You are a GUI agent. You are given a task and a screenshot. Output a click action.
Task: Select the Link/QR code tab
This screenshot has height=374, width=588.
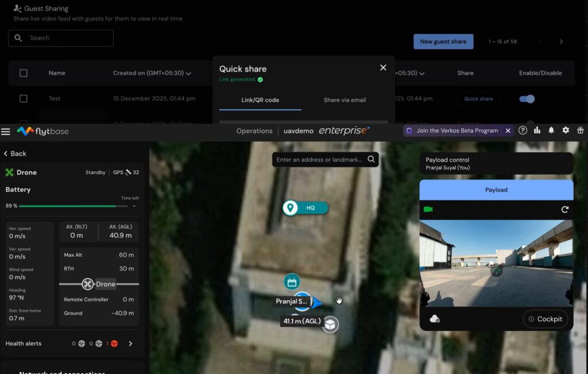pos(260,100)
